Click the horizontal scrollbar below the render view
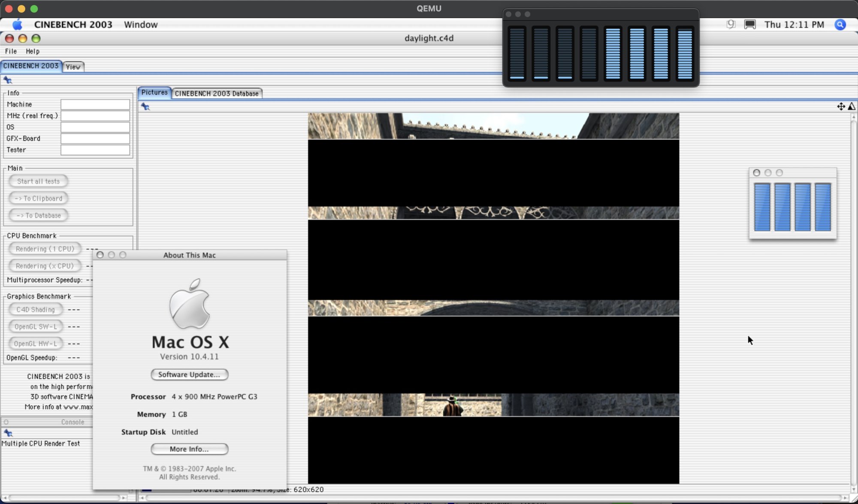Screen dimensions: 858x504 pos(493,498)
